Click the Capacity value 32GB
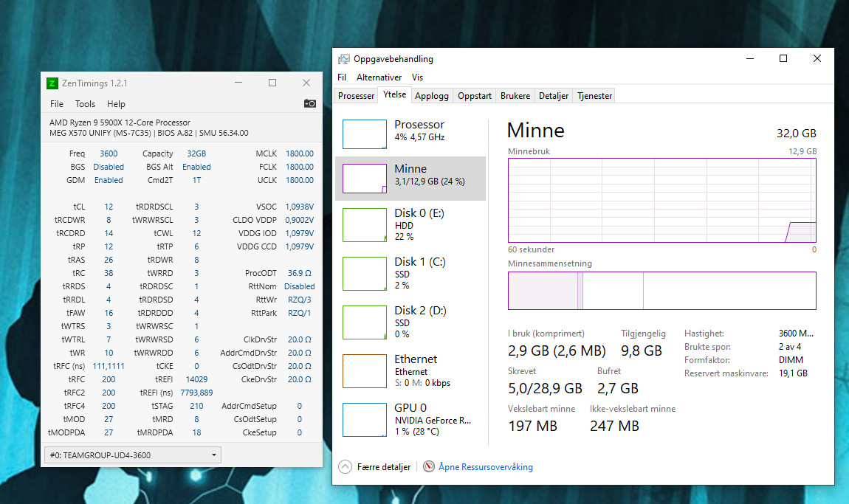Viewport: 849px width, 504px height. coord(196,153)
